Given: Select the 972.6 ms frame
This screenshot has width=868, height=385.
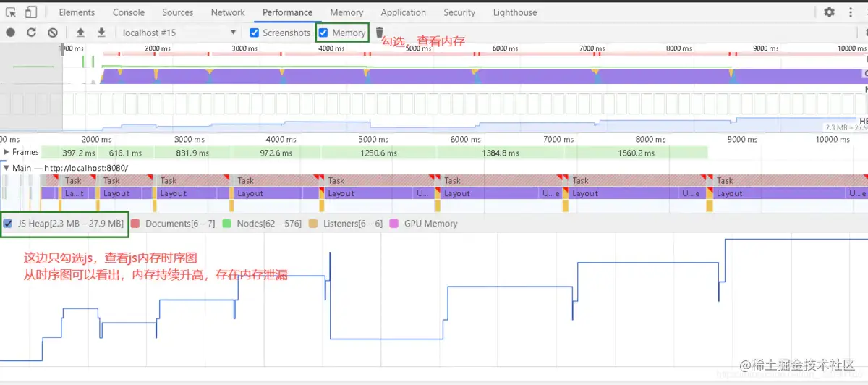Looking at the screenshot, I should click(275, 153).
